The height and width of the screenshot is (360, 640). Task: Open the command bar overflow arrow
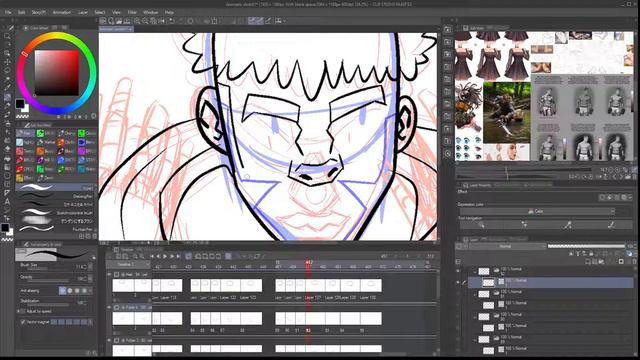(284, 21)
